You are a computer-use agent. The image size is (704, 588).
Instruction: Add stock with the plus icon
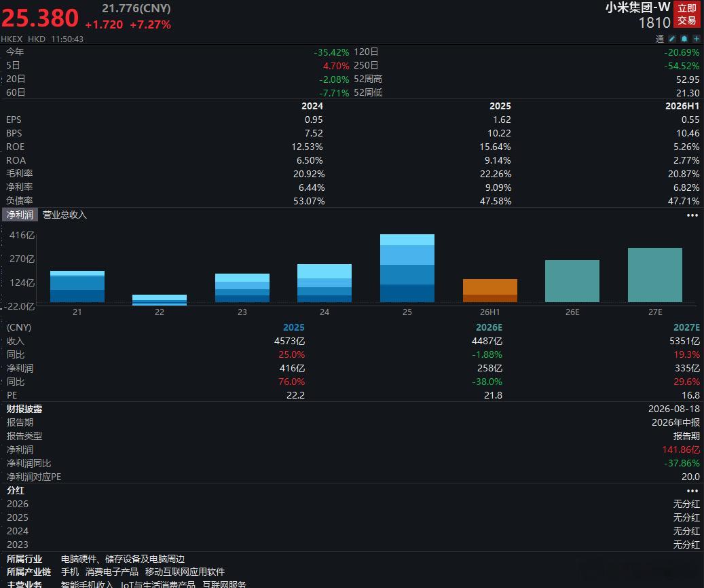tap(697, 39)
